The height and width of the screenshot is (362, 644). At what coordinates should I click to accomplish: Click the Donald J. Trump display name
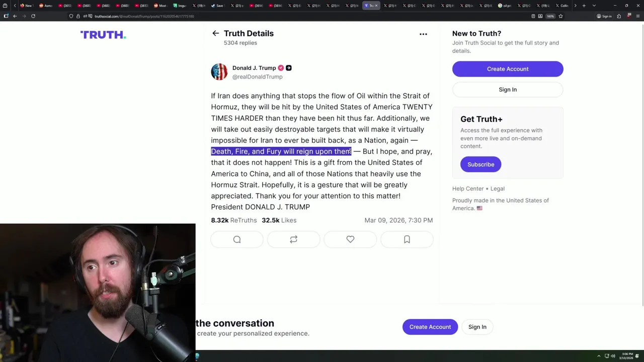pos(254,68)
